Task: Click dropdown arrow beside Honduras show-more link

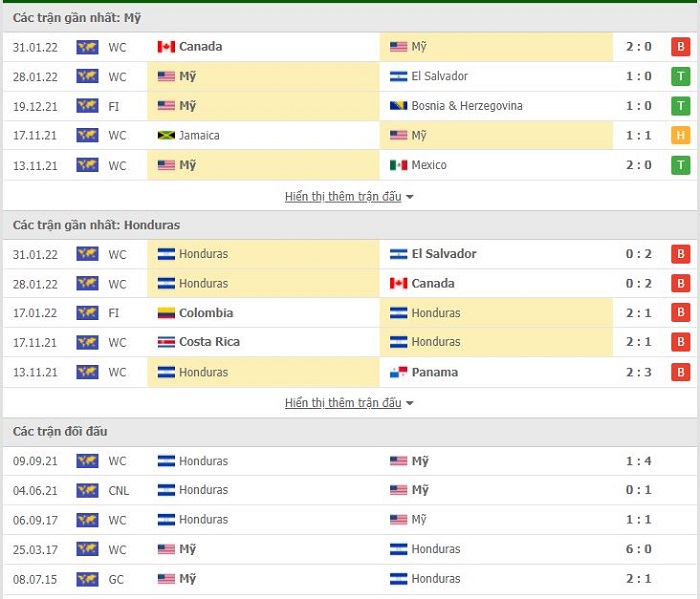Action: point(410,403)
